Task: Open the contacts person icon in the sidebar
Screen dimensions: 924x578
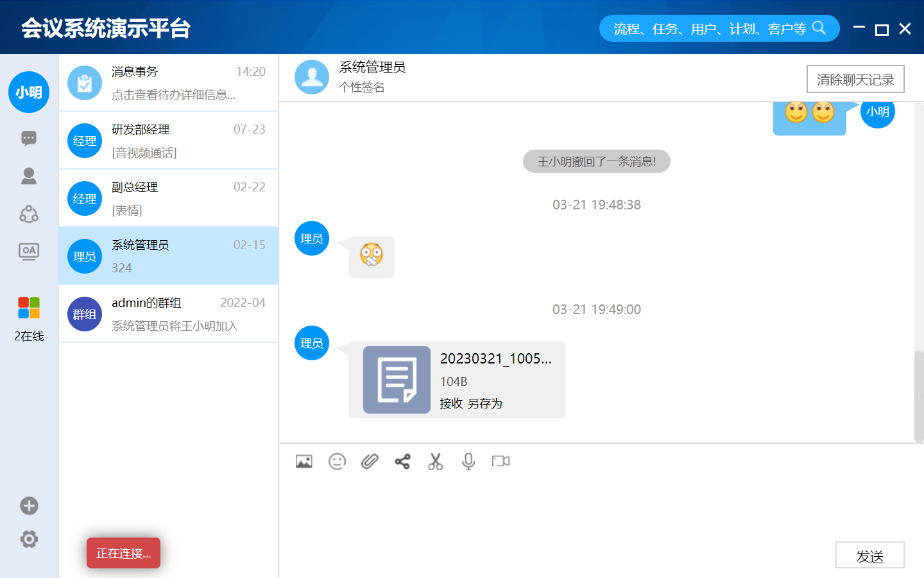Action: 29,176
